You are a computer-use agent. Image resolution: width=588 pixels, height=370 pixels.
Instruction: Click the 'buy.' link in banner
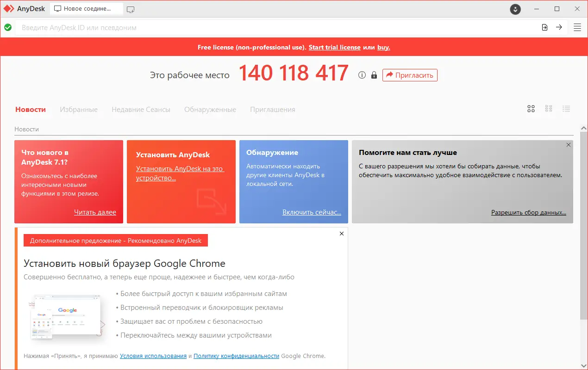pyautogui.click(x=383, y=47)
